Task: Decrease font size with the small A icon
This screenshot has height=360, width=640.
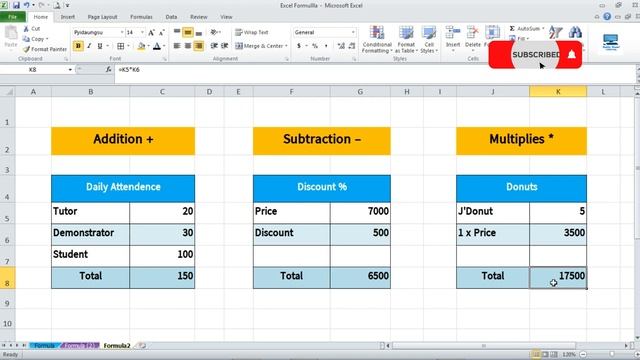Action: tap(162, 33)
